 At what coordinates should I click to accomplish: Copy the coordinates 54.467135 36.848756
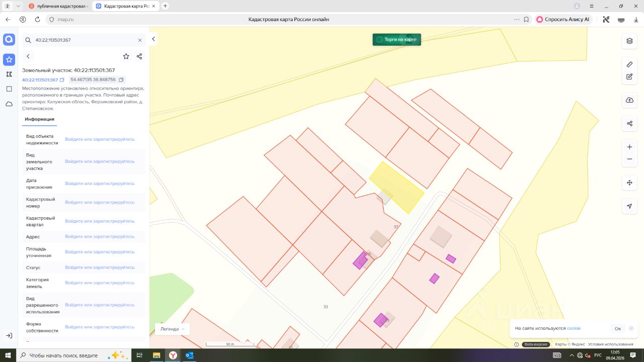[121, 80]
